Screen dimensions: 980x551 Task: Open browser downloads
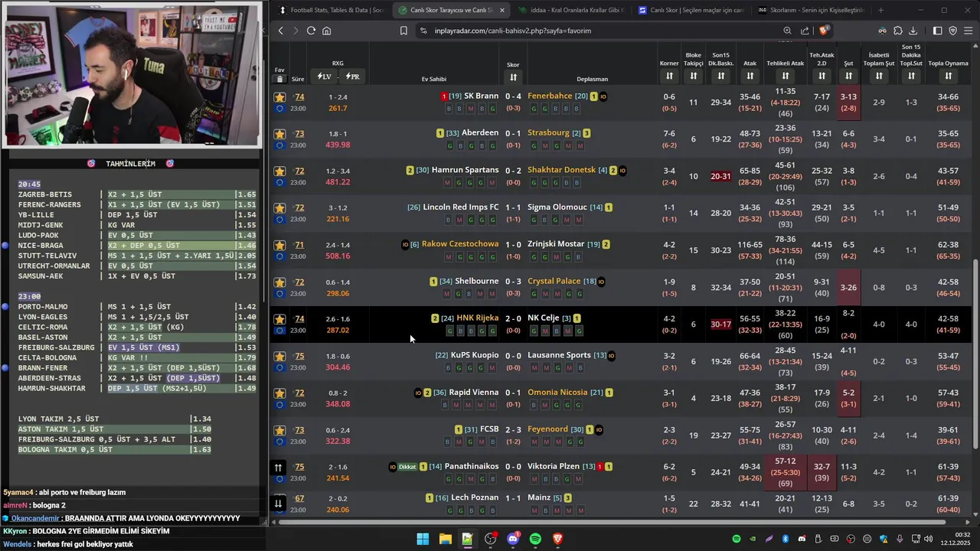click(913, 31)
